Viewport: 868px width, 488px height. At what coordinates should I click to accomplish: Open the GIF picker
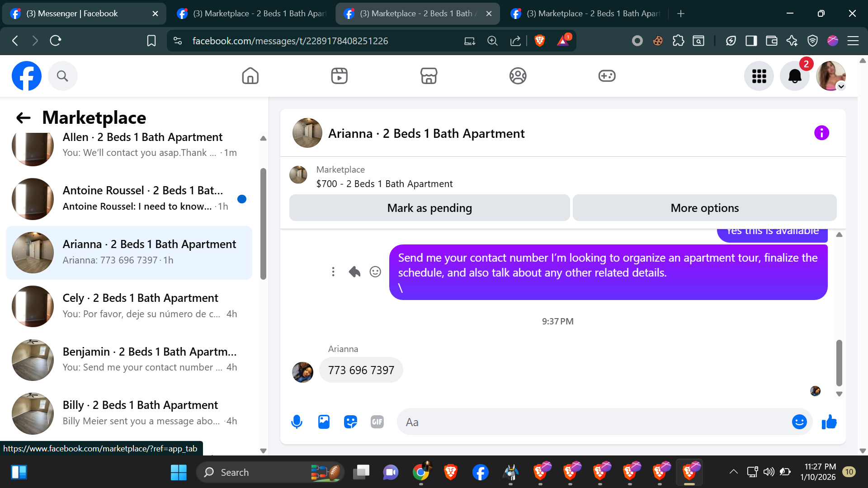(377, 422)
